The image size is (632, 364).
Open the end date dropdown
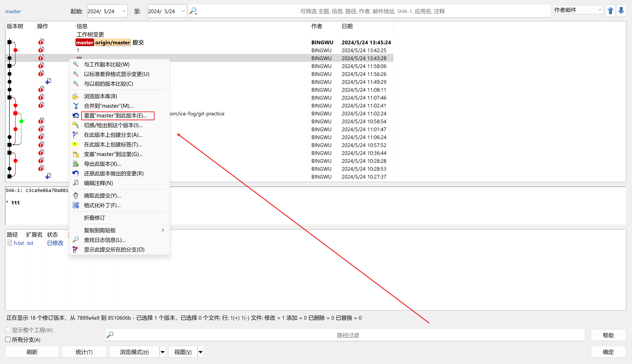183,11
